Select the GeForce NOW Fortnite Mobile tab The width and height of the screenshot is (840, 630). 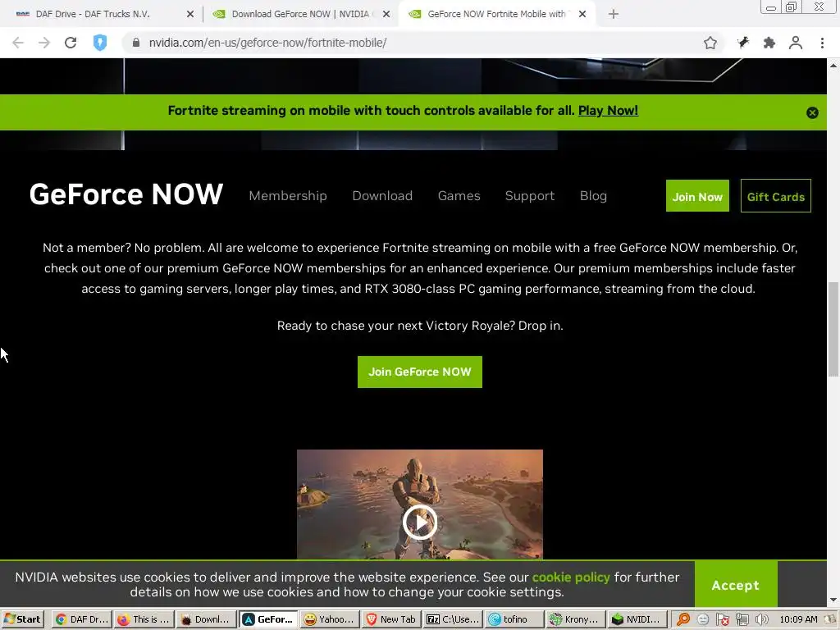click(x=496, y=14)
